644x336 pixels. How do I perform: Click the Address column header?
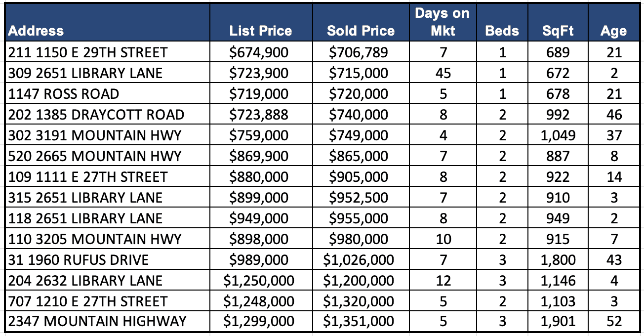pos(36,31)
